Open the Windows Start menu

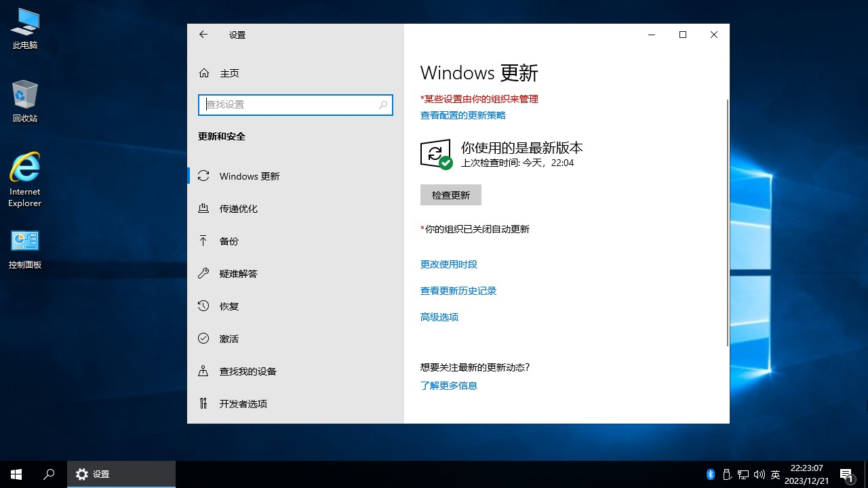tap(16, 474)
